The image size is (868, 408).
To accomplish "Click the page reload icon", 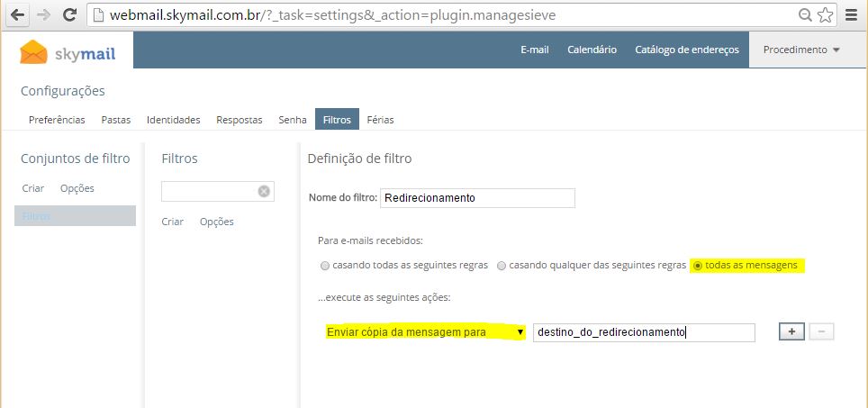I will [x=69, y=15].
